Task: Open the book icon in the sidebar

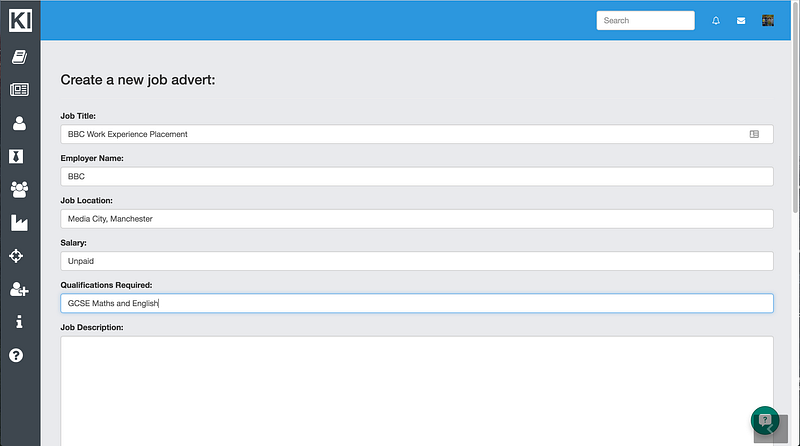Action: coord(19,58)
